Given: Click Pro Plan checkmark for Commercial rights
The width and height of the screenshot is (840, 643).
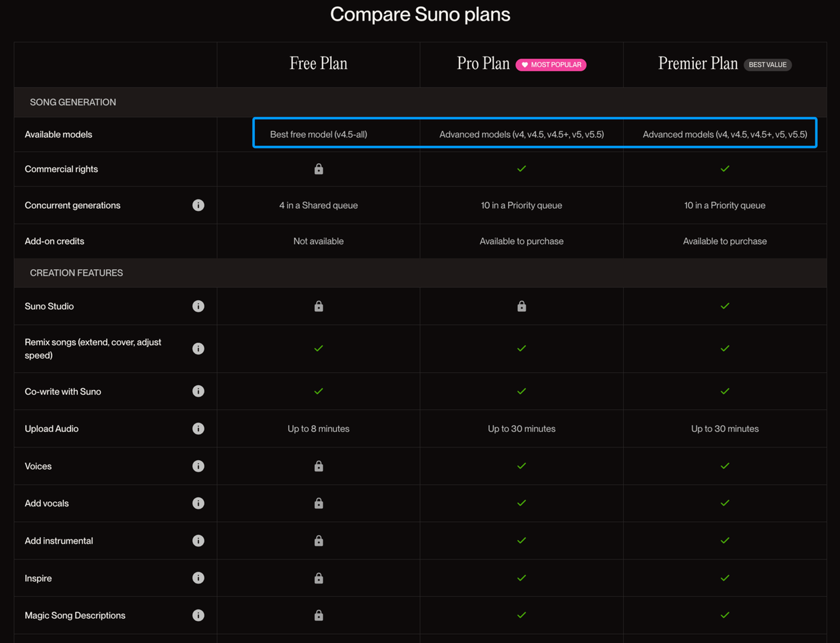Looking at the screenshot, I should [x=521, y=168].
